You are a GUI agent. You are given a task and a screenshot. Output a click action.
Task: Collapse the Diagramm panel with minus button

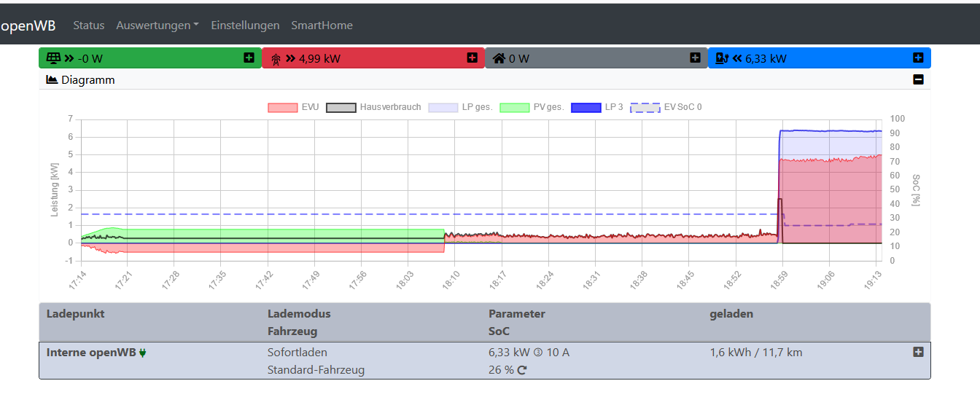pyautogui.click(x=918, y=80)
